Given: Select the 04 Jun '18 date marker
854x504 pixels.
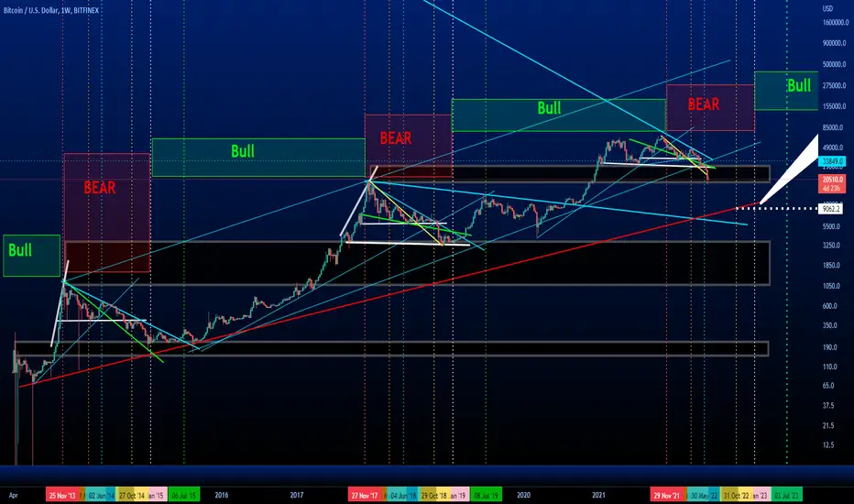Looking at the screenshot, I should tap(403, 495).
